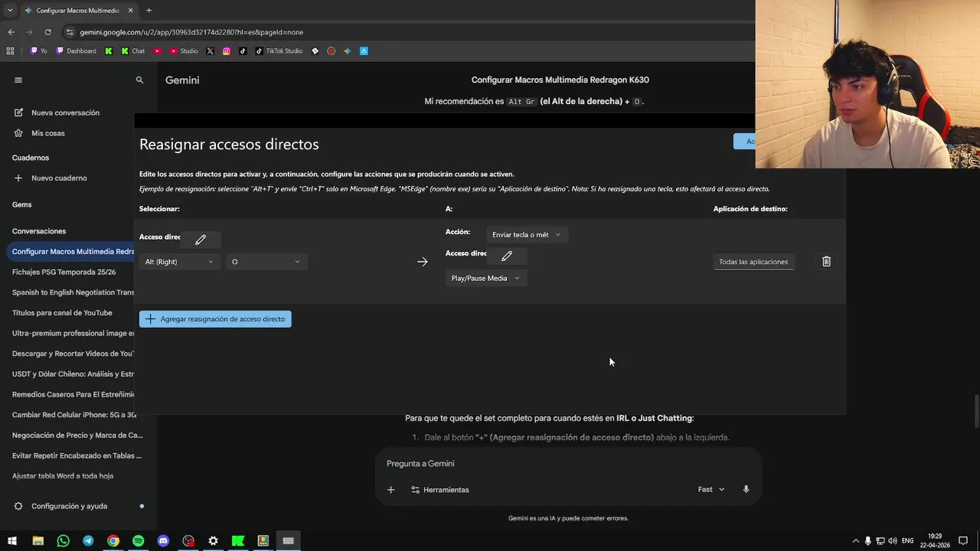
Task: Open File Explorer from the taskbar
Action: click(38, 541)
